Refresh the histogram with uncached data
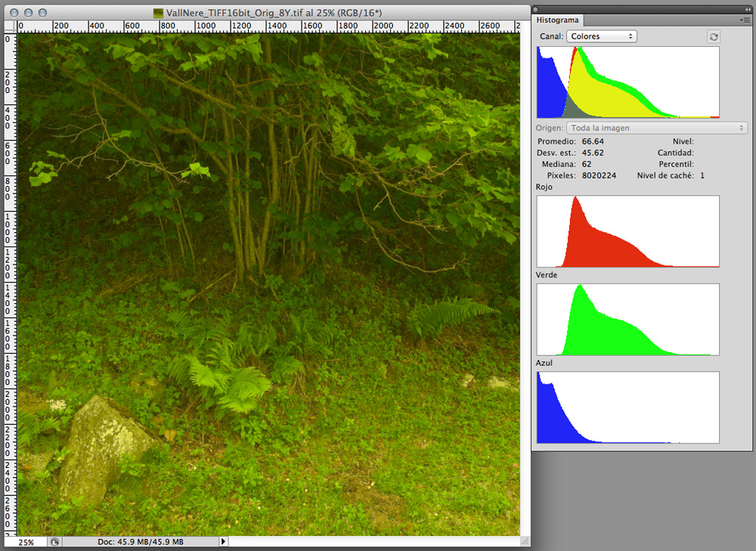This screenshot has height=551, width=756. [x=714, y=36]
